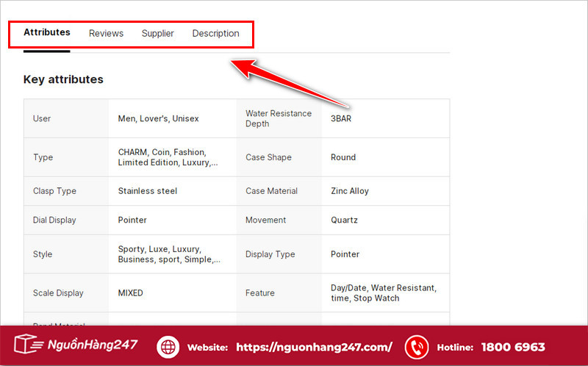The width and height of the screenshot is (588, 366).
Task: Switch to the Reviews tab
Action: 106,33
